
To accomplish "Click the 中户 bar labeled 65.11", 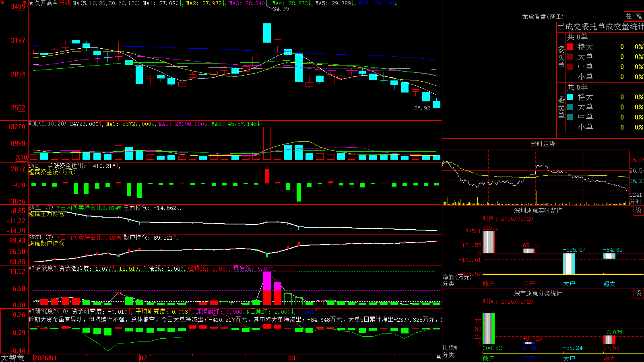I will (x=529, y=251).
